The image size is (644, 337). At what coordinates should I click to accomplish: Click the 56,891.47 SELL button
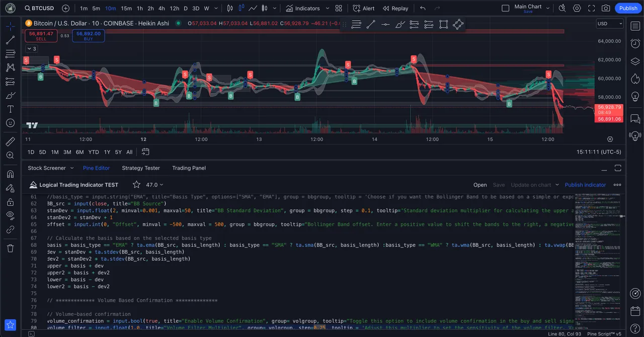click(x=41, y=36)
